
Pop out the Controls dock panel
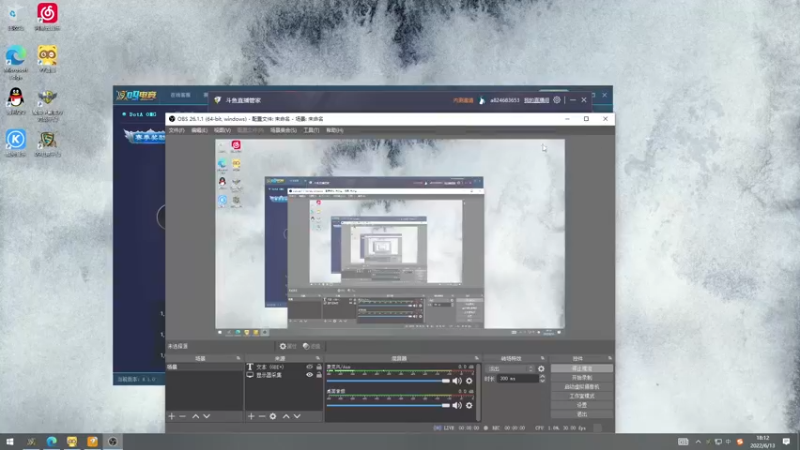point(610,358)
